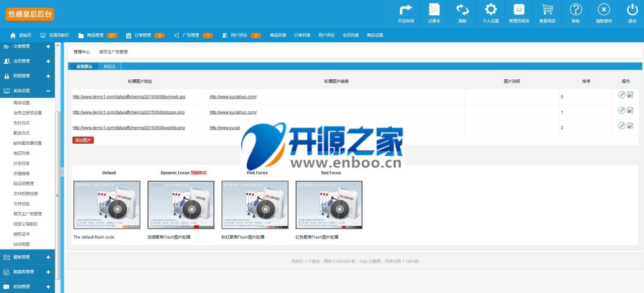The height and width of the screenshot is (293, 644).
Task: Click the 退出 power logout icon
Action: (x=632, y=10)
